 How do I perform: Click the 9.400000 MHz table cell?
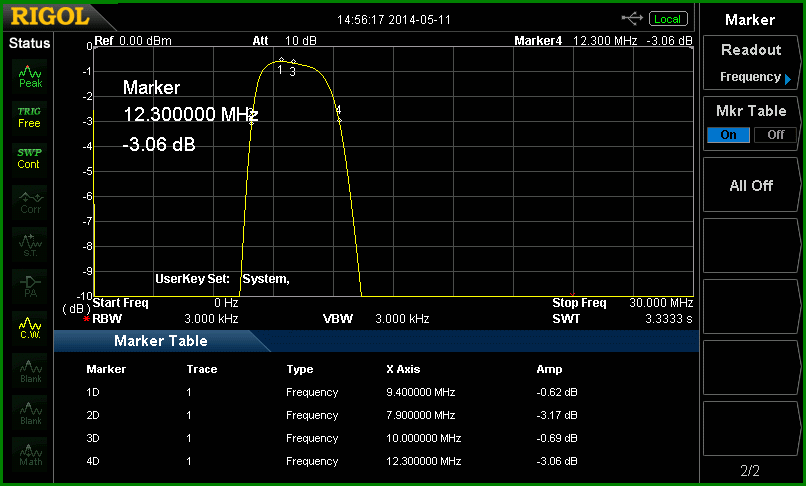420,392
